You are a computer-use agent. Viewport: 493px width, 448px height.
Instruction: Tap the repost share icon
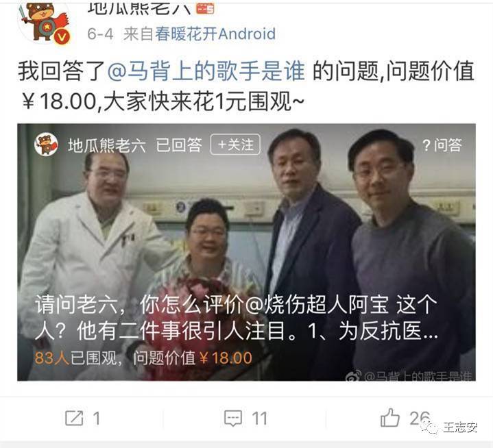pyautogui.click(x=74, y=418)
